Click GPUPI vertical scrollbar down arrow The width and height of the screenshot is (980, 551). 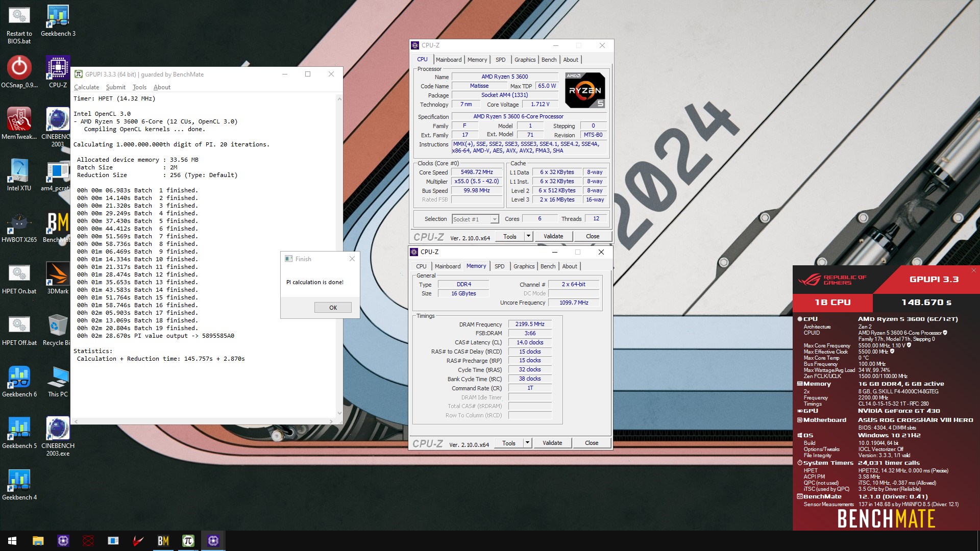[x=339, y=414]
